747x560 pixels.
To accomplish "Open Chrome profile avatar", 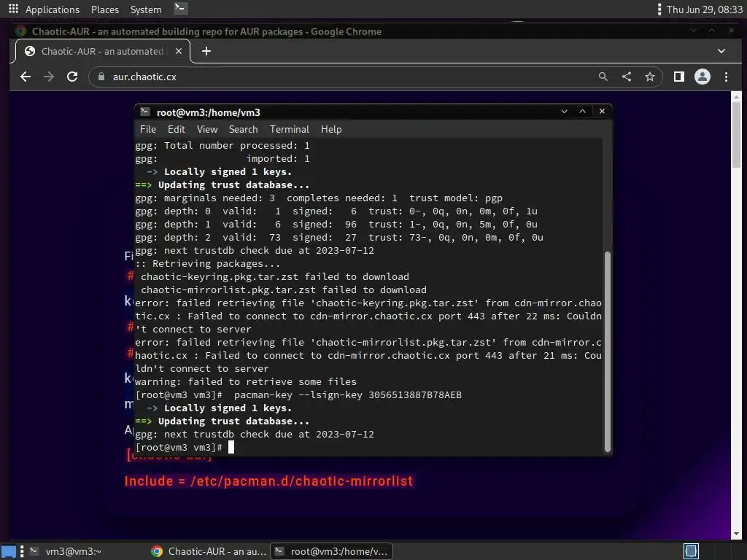I will 703,77.
